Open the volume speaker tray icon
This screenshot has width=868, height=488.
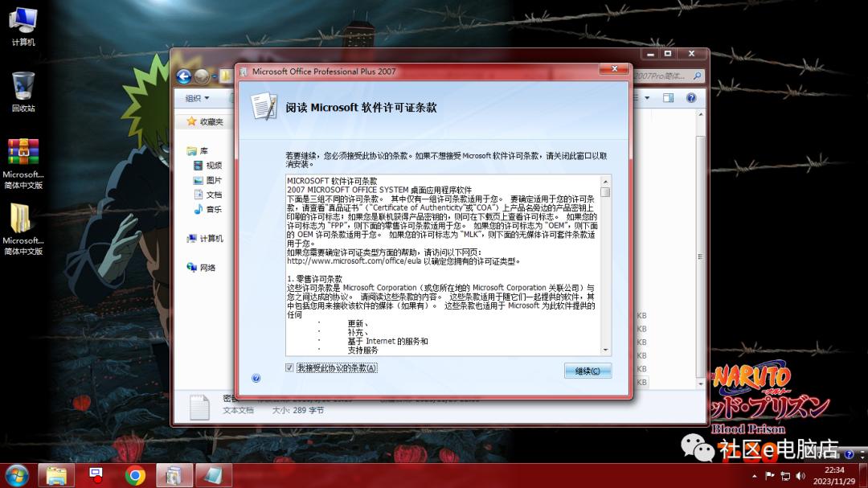(800, 475)
